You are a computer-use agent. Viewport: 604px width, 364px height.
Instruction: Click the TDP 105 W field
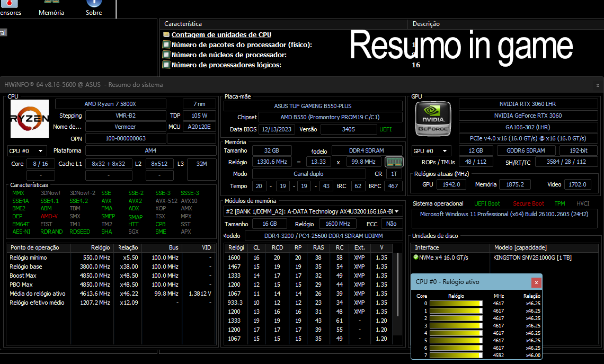199,116
